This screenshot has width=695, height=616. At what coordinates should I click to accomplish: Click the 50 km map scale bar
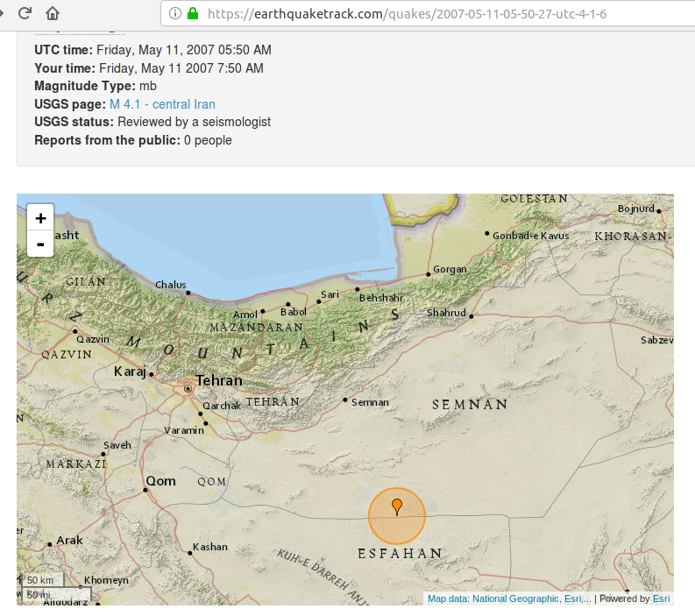click(39, 580)
